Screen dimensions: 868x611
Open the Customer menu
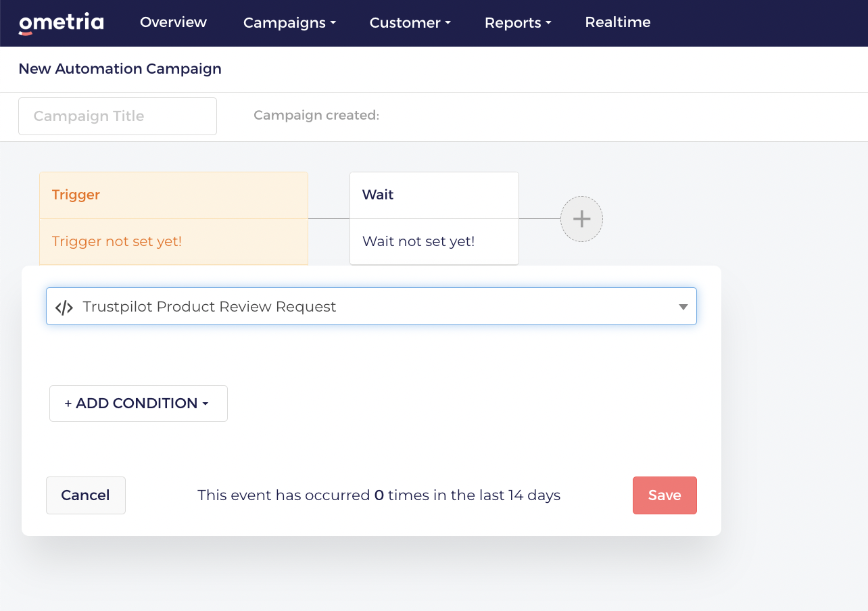[x=409, y=22]
